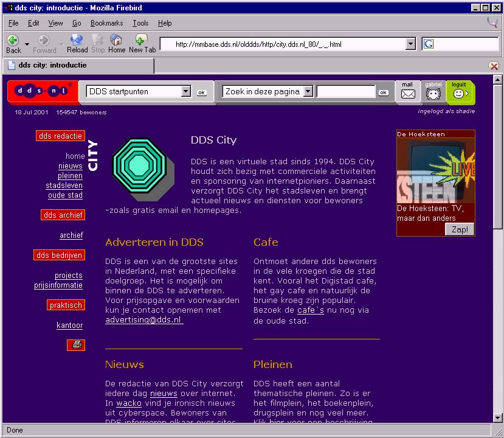Click the Adverteren in DDS heading

point(154,242)
